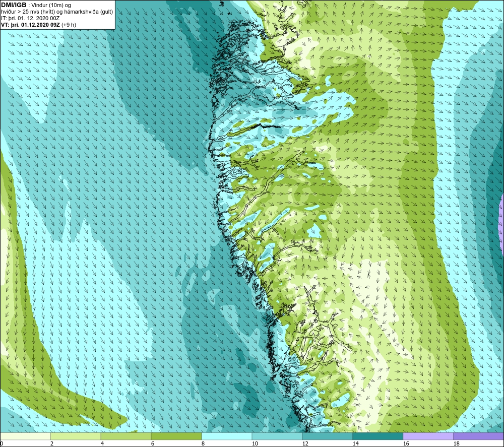Click the legend label '18'
Image resolution: width=504 pixels, height=447 pixels.
(x=457, y=443)
